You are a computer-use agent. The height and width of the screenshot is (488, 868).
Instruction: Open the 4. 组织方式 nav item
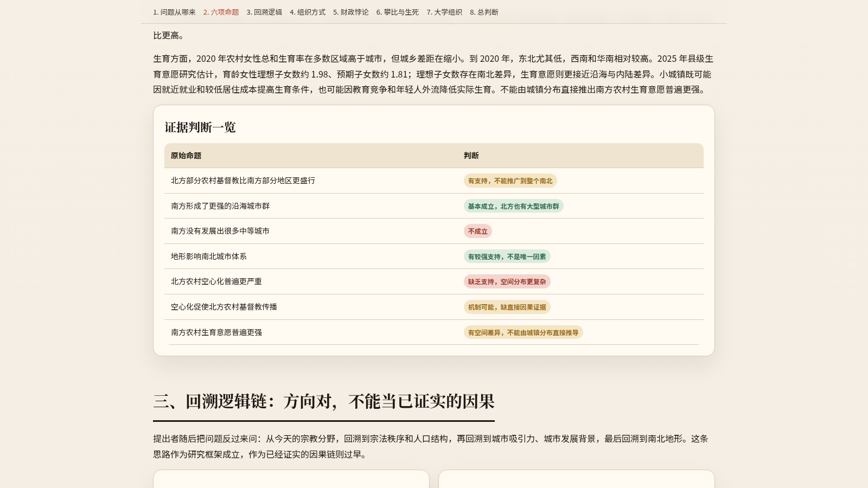(x=308, y=12)
